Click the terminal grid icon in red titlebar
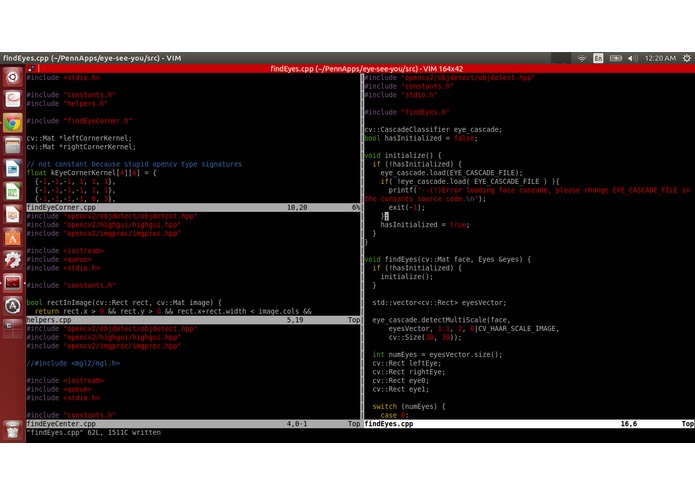The width and height of the screenshot is (695, 494). click(31, 69)
